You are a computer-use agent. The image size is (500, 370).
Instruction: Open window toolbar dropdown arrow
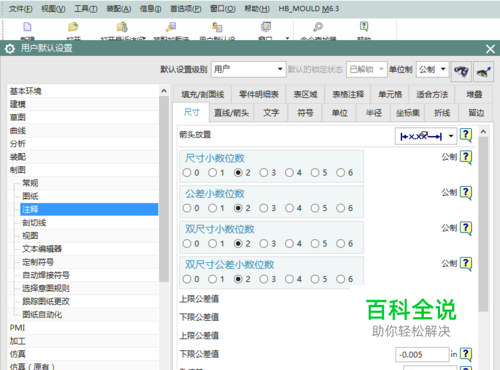[287, 38]
